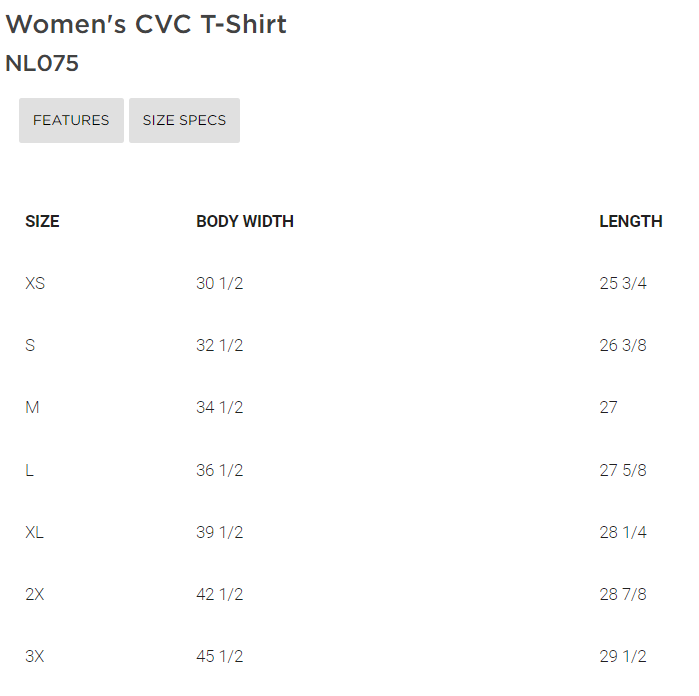Click the 42 1/2 body width value
Image resolution: width=699 pixels, height=696 pixels.
pyautogui.click(x=219, y=594)
